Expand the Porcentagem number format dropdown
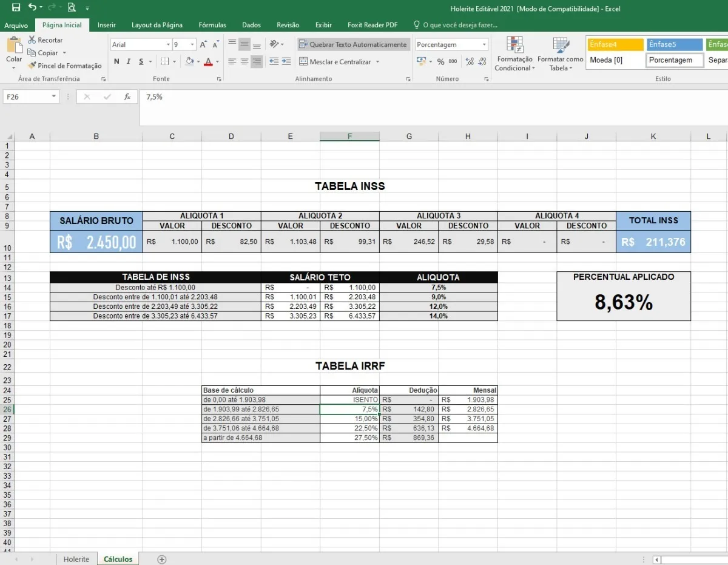 tap(484, 44)
